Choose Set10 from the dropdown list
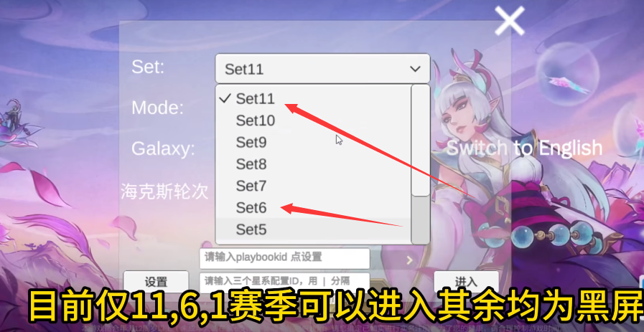Image resolution: width=644 pixels, height=332 pixels. tap(313, 120)
